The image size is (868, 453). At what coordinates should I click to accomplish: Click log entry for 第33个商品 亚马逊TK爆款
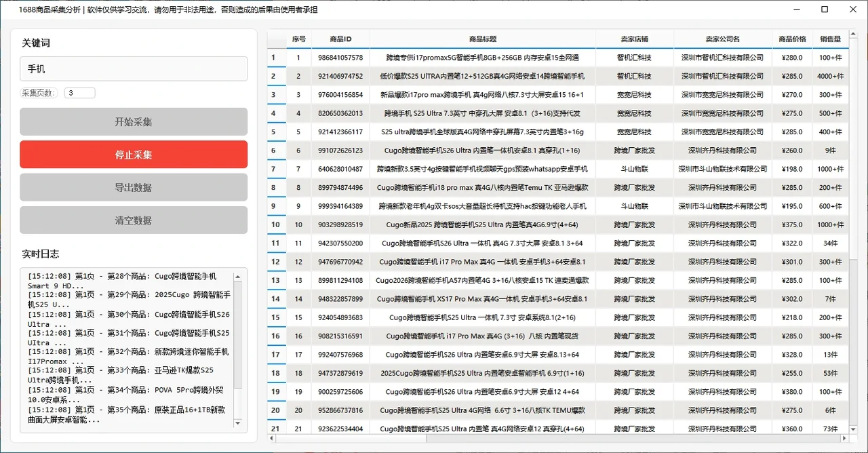(121, 375)
